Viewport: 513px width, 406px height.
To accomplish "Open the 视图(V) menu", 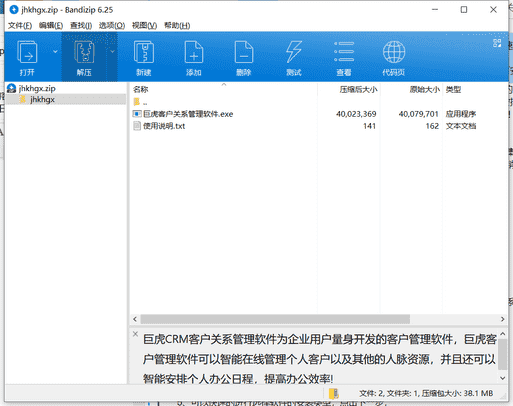I will coord(144,26).
